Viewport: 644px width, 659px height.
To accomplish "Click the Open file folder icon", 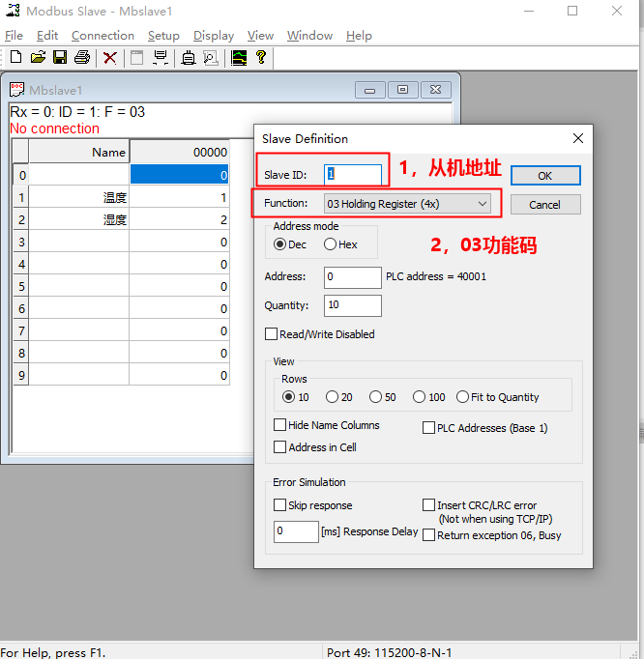I will coord(38,57).
